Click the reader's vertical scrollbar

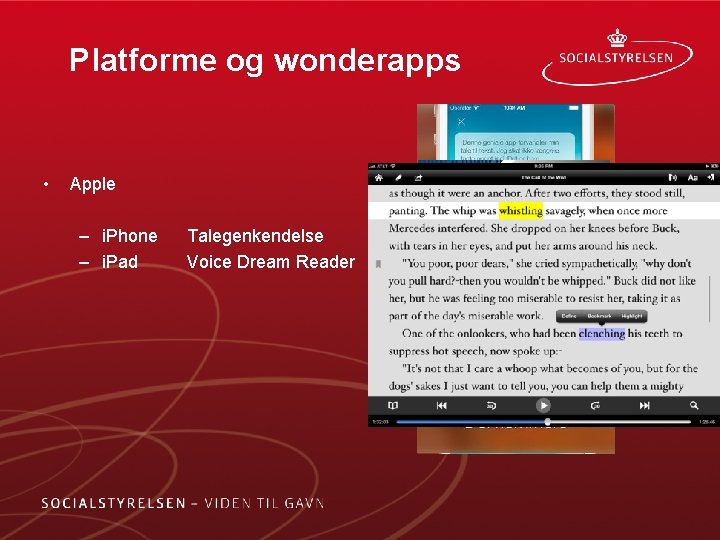(710, 299)
